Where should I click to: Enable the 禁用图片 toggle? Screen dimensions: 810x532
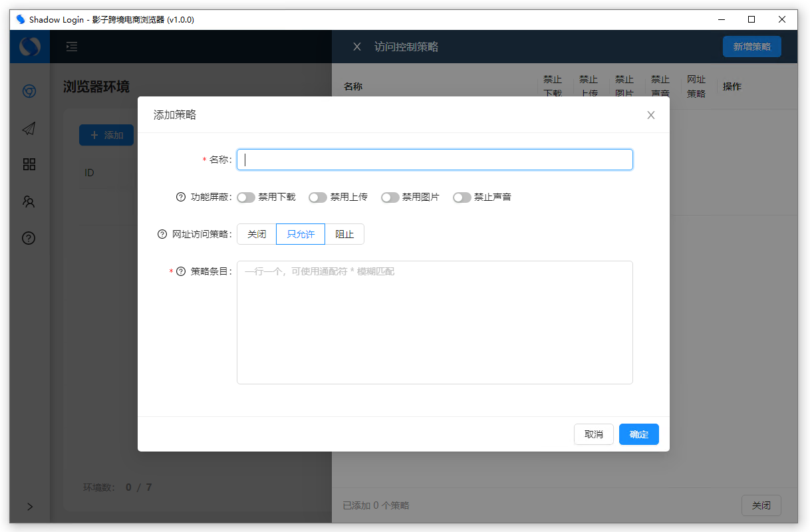click(390, 197)
